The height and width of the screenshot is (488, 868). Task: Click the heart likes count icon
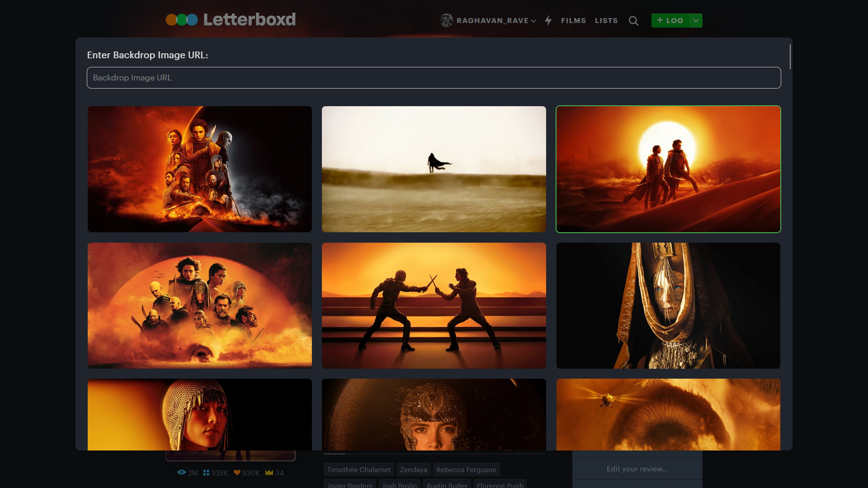click(x=237, y=473)
